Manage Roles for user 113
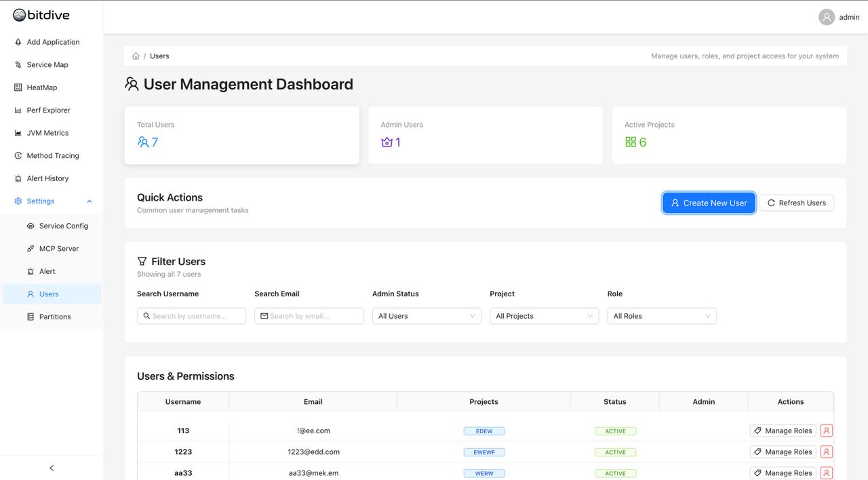This screenshot has width=868, height=480. tap(783, 431)
